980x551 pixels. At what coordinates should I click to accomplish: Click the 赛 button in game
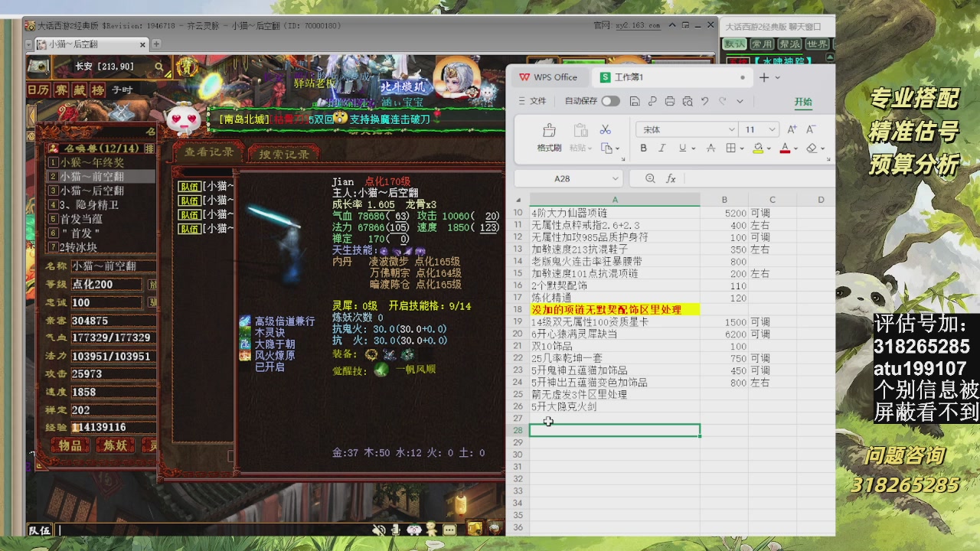(x=61, y=90)
